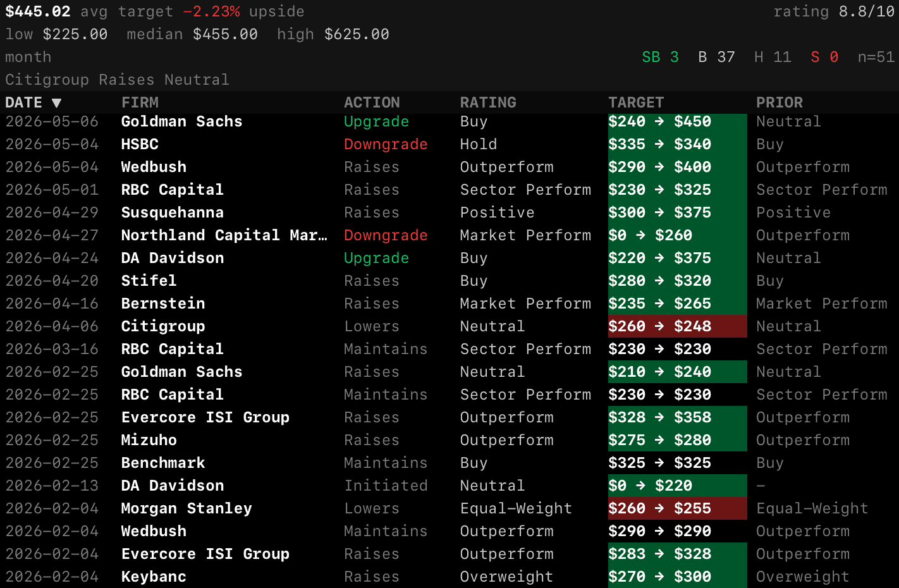899x588 pixels.
Task: Click the Citigroup firm name
Action: click(x=163, y=326)
